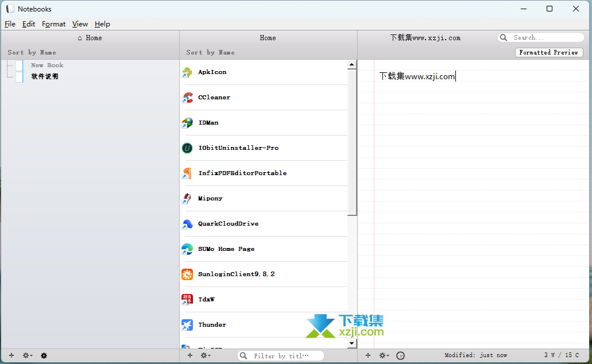Select IObitUninstaller-Pro entry text
The height and width of the screenshot is (364, 592).
[x=239, y=148]
